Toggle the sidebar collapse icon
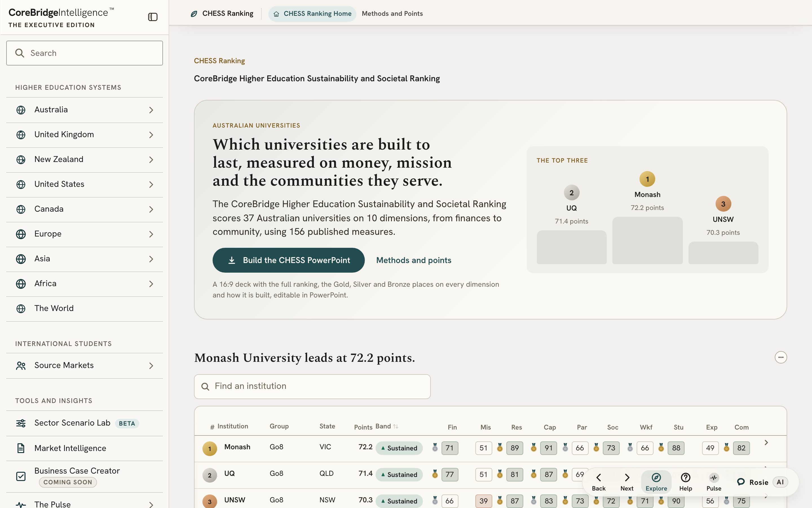The height and width of the screenshot is (508, 812). tap(153, 17)
